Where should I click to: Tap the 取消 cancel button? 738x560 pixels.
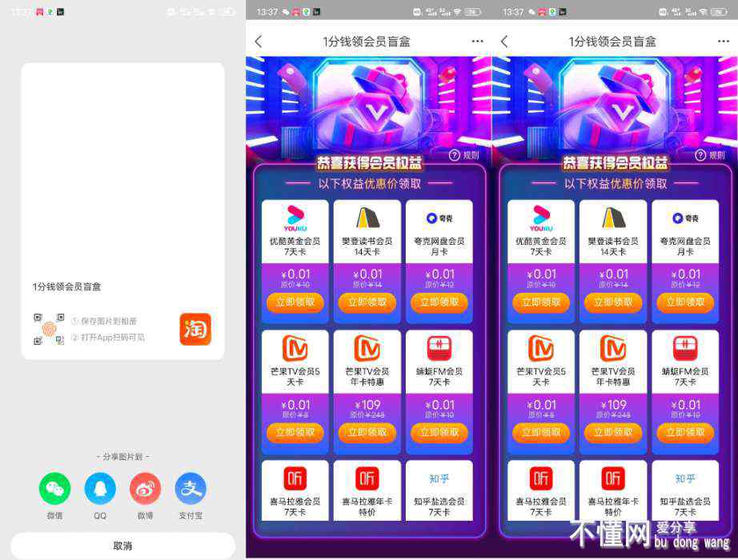(x=122, y=546)
